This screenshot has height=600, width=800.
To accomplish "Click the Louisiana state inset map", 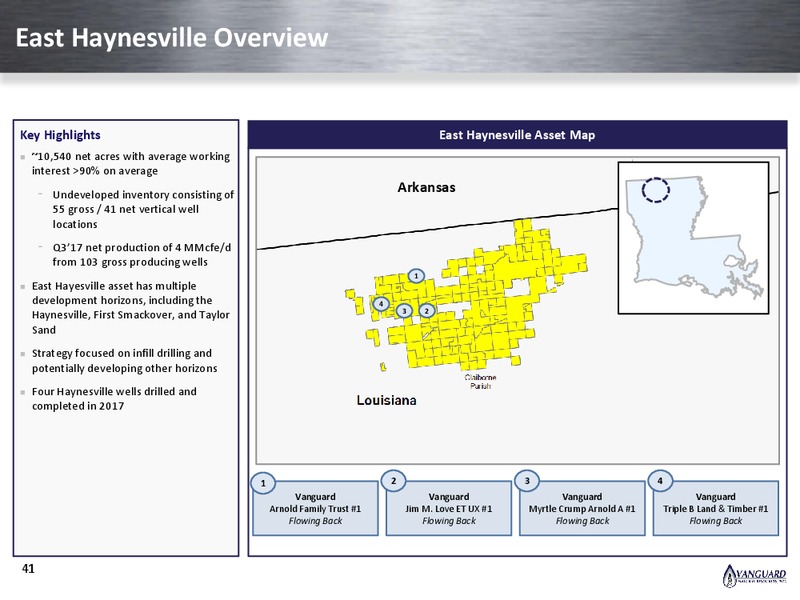I will pos(693,238).
